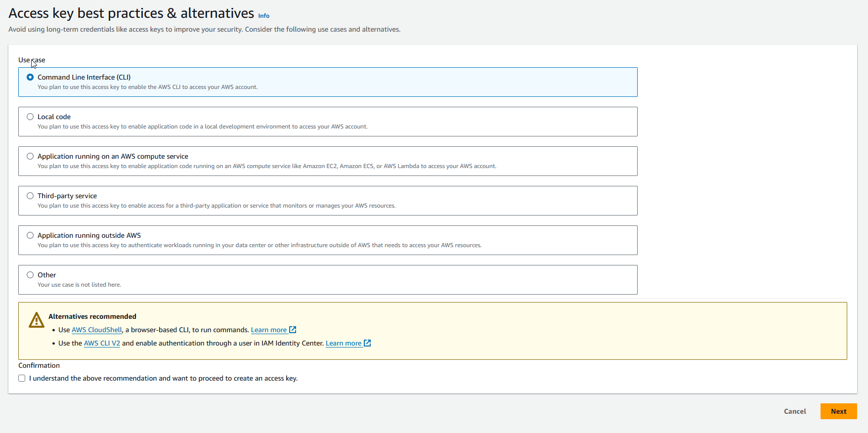This screenshot has height=433, width=868.
Task: Open Learn more link for IAM Identity Center
Action: coord(344,343)
